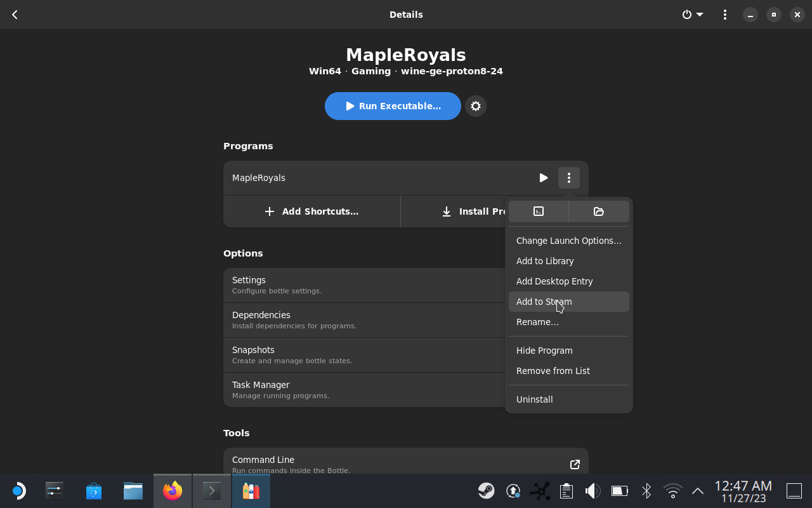Select Add to Steam
The height and width of the screenshot is (508, 812).
pyautogui.click(x=569, y=302)
